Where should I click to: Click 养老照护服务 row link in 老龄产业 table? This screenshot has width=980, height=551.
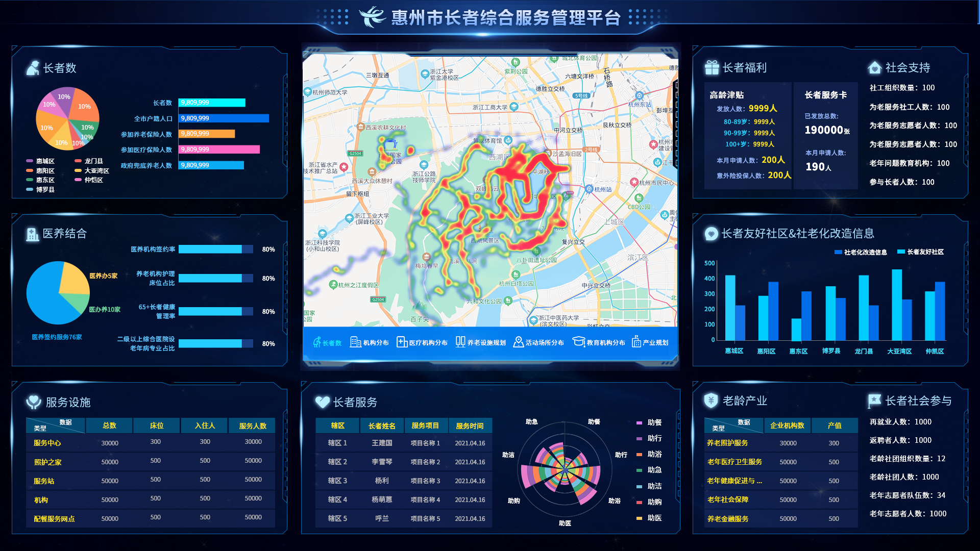click(727, 443)
